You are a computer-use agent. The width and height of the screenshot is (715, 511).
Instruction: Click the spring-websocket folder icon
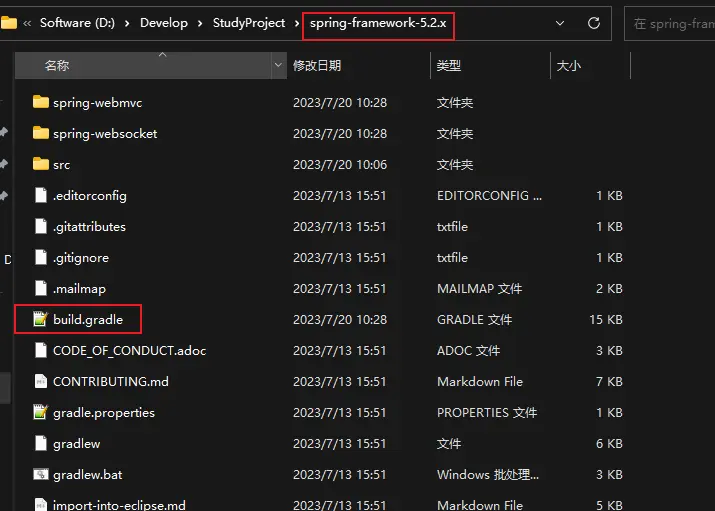click(41, 133)
